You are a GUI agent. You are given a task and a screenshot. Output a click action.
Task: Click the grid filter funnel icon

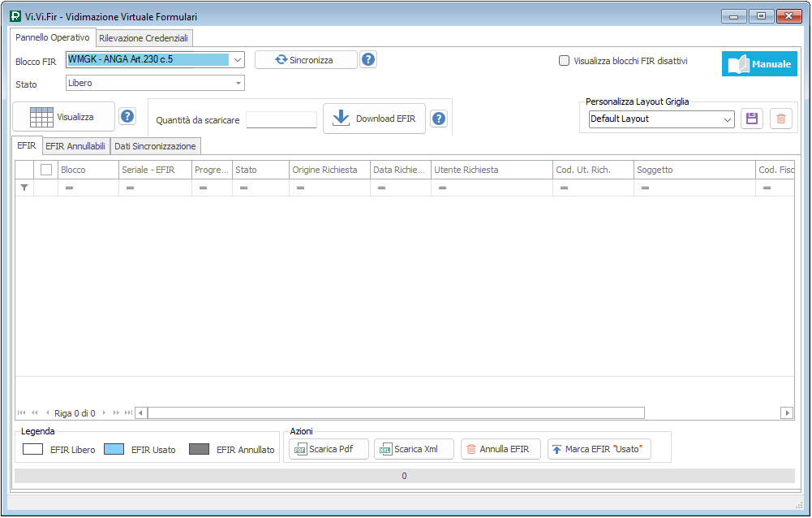[24, 188]
